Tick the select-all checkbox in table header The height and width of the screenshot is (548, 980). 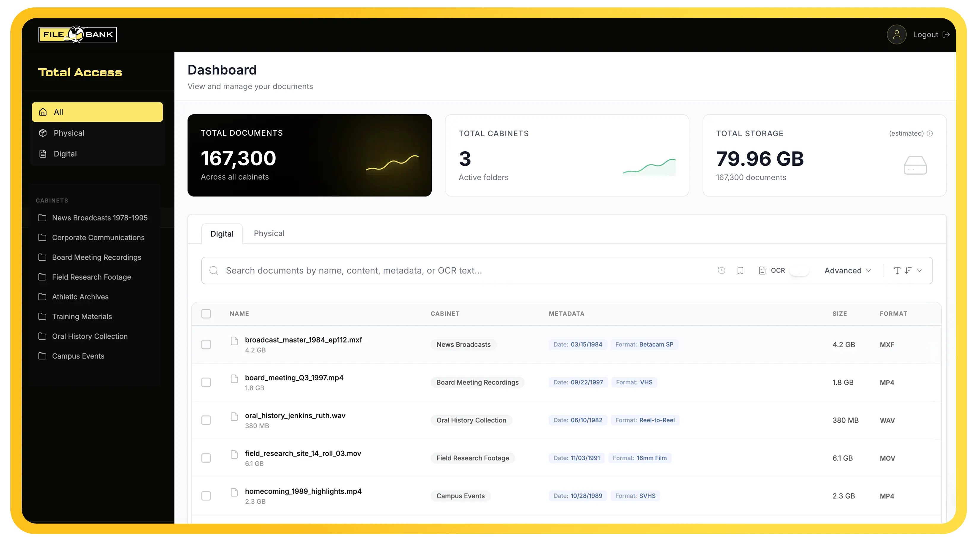pos(206,313)
